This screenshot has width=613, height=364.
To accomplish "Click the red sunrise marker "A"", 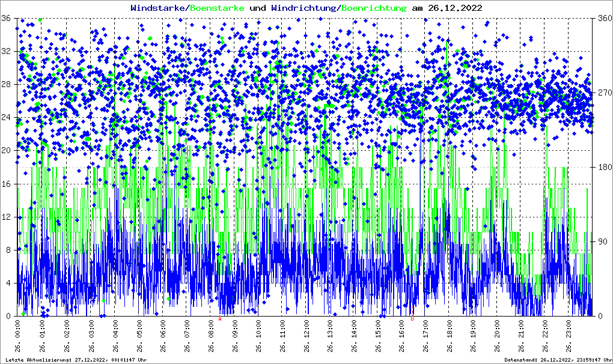I will (x=220, y=319).
